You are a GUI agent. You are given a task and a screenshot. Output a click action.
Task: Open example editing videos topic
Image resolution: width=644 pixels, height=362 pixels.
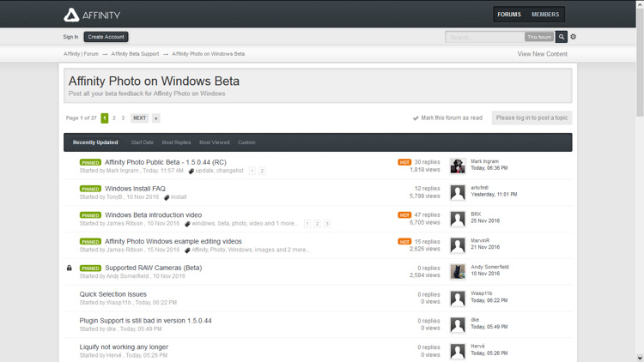[173, 241]
